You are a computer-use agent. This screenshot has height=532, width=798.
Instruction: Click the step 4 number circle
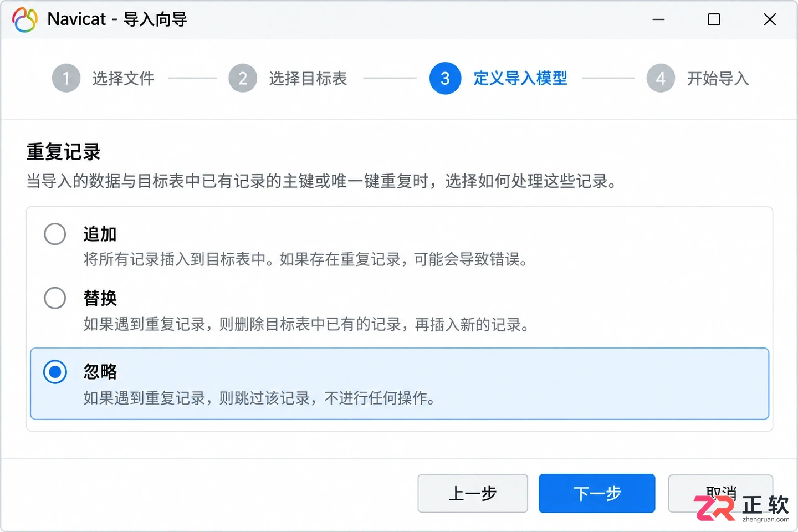pyautogui.click(x=661, y=78)
